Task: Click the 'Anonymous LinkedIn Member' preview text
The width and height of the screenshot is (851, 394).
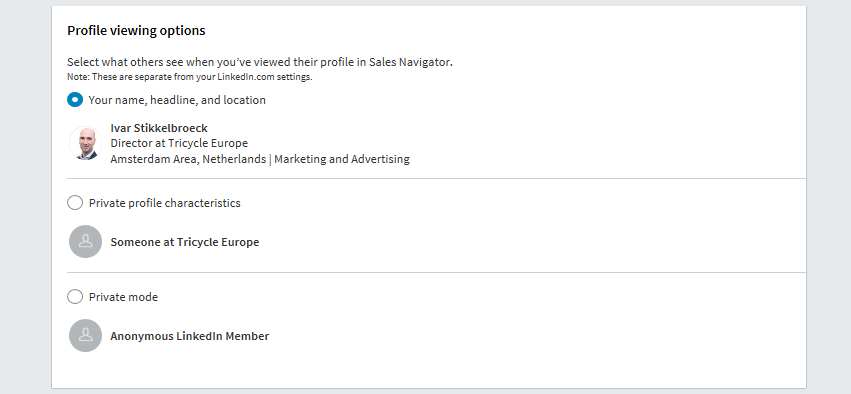Action: click(189, 336)
